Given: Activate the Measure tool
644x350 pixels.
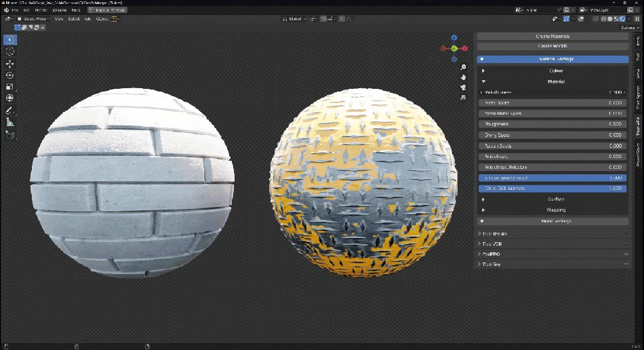Looking at the screenshot, I should pos(10,122).
